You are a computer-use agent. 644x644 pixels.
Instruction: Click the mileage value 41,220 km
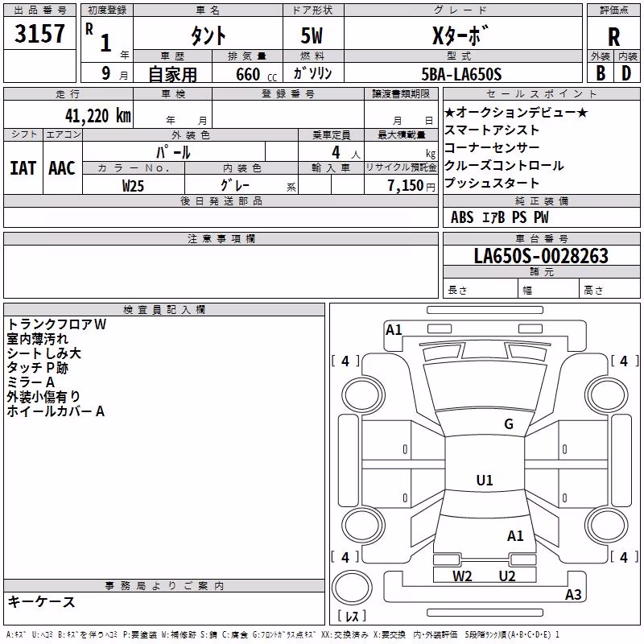[97, 116]
